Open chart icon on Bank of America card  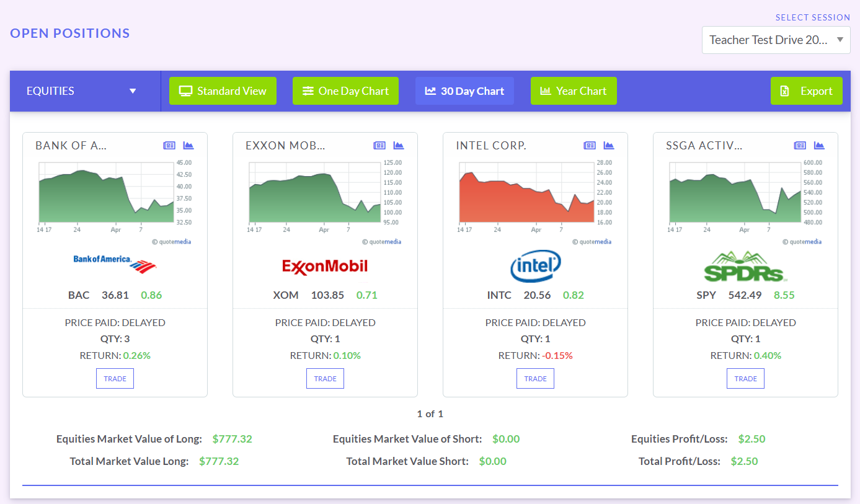(188, 146)
